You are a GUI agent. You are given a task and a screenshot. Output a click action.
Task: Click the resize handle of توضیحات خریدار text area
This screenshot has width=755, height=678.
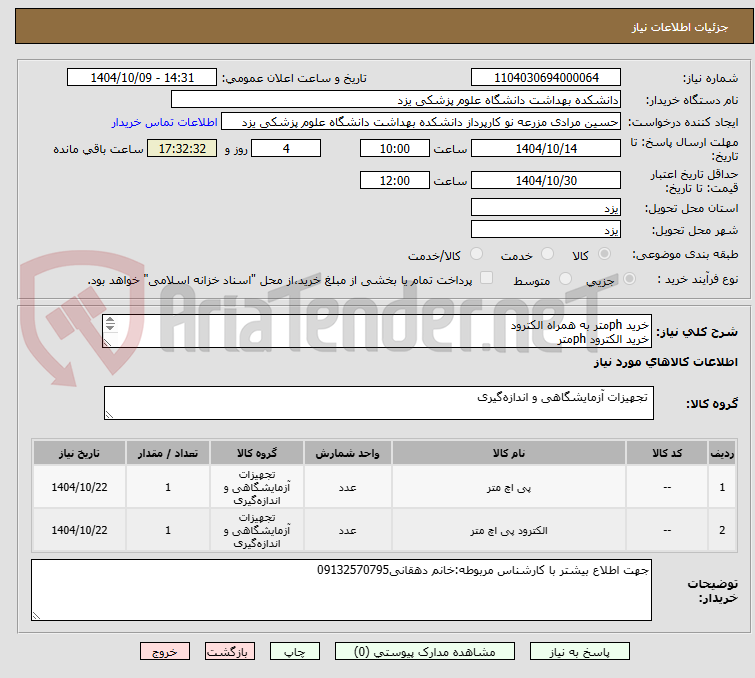click(x=37, y=615)
